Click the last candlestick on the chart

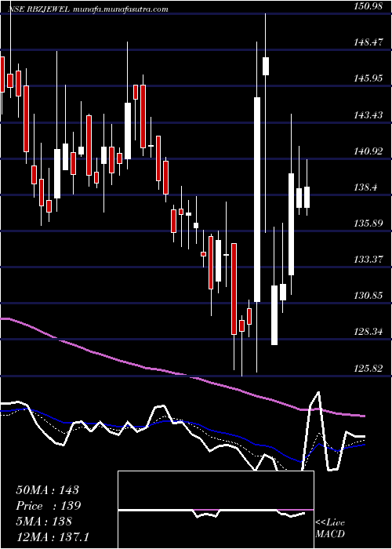307,197
